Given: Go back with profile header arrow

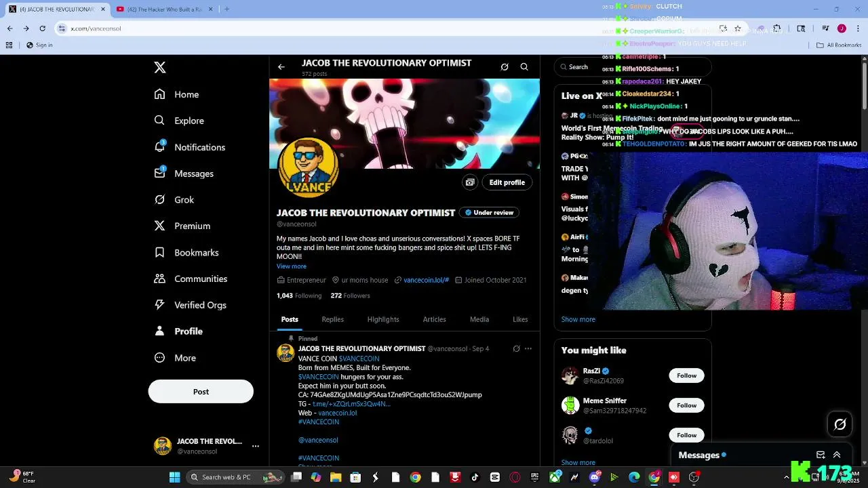Looking at the screenshot, I should (x=281, y=67).
